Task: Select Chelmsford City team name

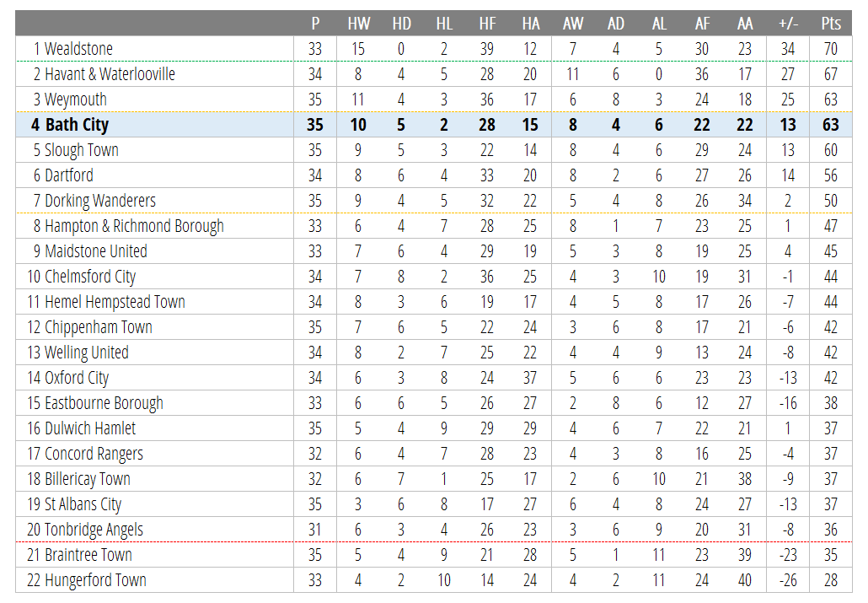Action: click(x=90, y=277)
